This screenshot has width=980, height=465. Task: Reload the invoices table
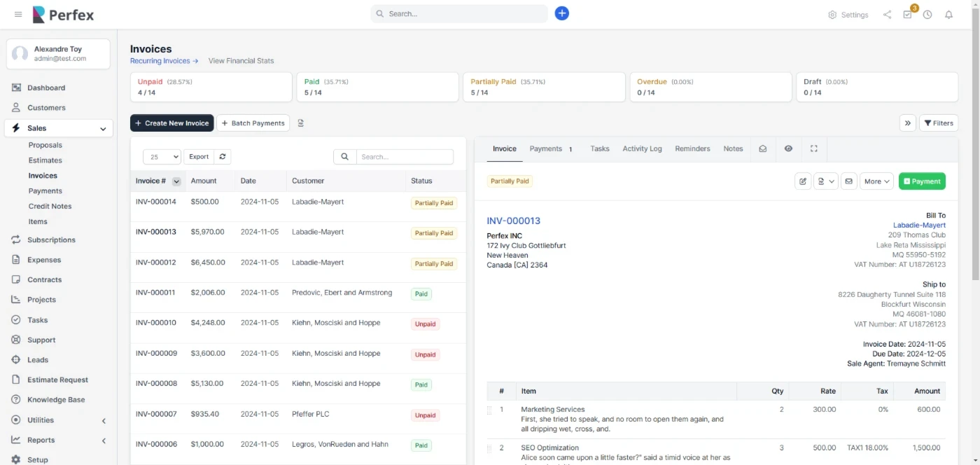[x=223, y=157]
